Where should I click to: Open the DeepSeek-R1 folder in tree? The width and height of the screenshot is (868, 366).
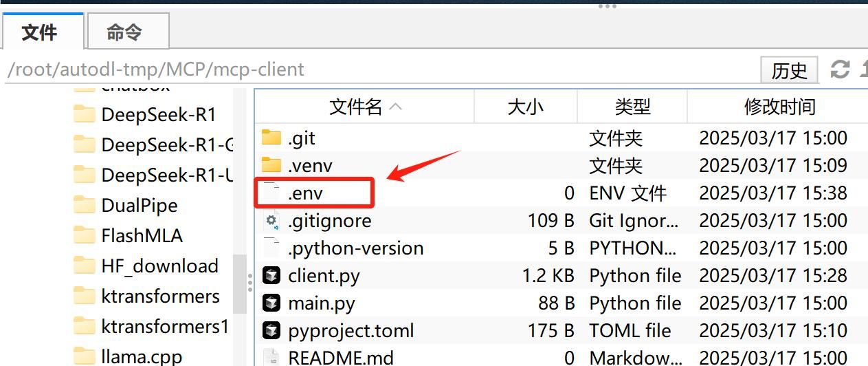coord(159,114)
